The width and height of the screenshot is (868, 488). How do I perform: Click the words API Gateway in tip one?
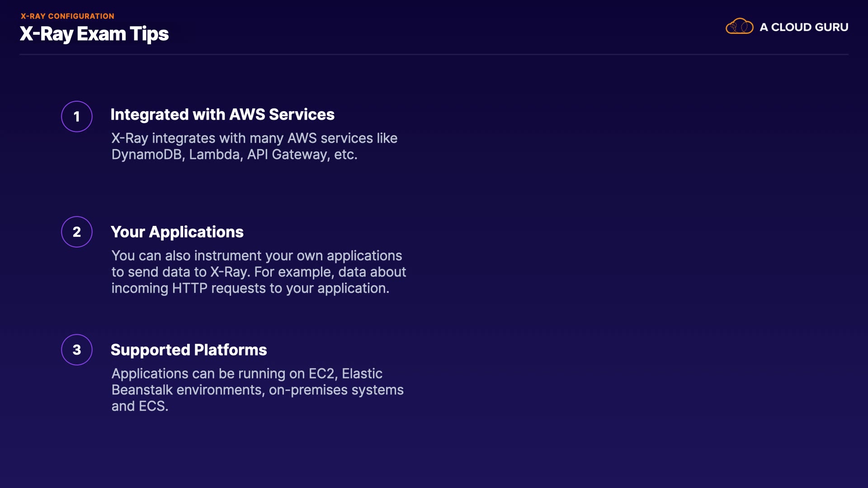(288, 155)
